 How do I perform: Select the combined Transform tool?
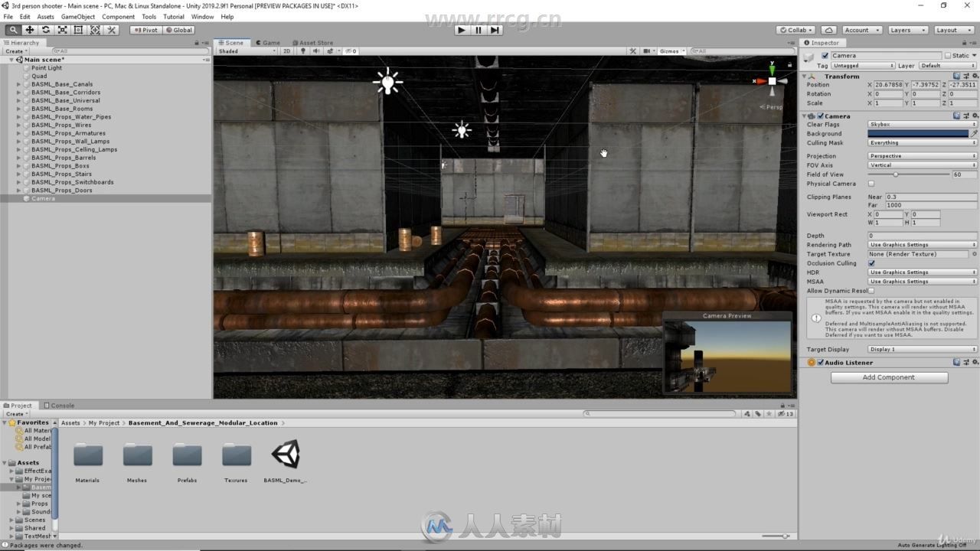pyautogui.click(x=95, y=30)
